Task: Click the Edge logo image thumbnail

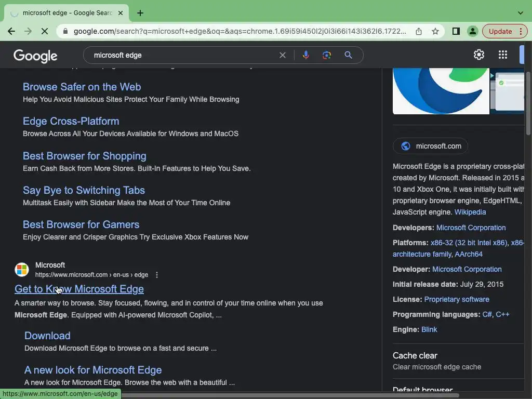Action: tap(441, 91)
